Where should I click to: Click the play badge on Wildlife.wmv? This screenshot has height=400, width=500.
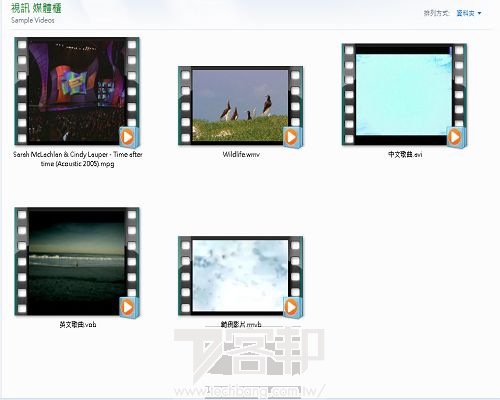(292, 137)
